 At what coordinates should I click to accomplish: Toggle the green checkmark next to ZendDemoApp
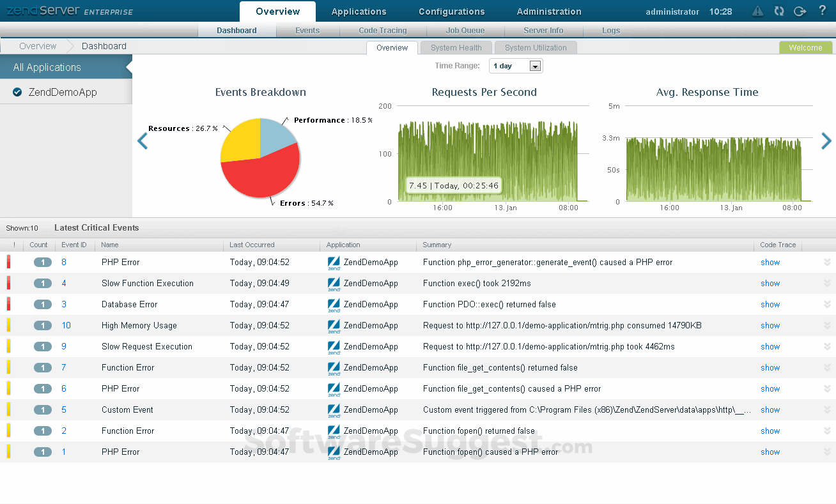click(17, 91)
